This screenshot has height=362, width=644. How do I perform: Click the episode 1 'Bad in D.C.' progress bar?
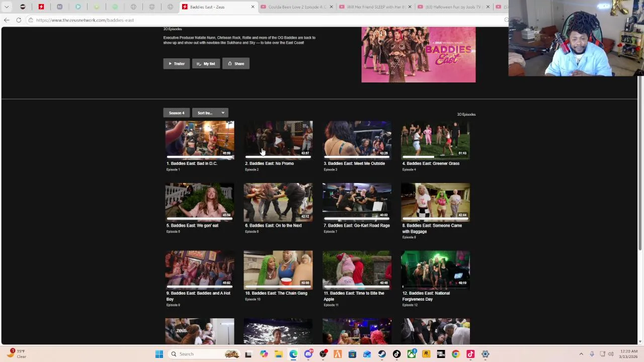tap(200, 157)
